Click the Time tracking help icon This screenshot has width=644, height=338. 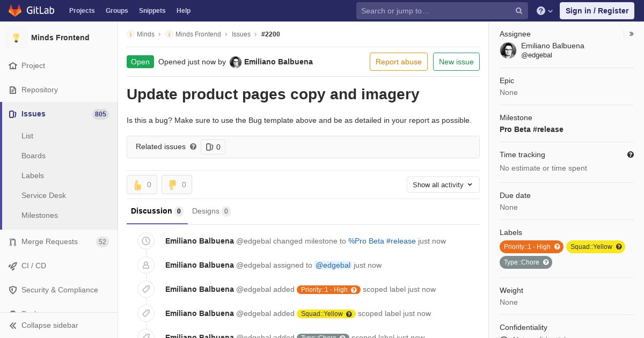[x=631, y=155]
